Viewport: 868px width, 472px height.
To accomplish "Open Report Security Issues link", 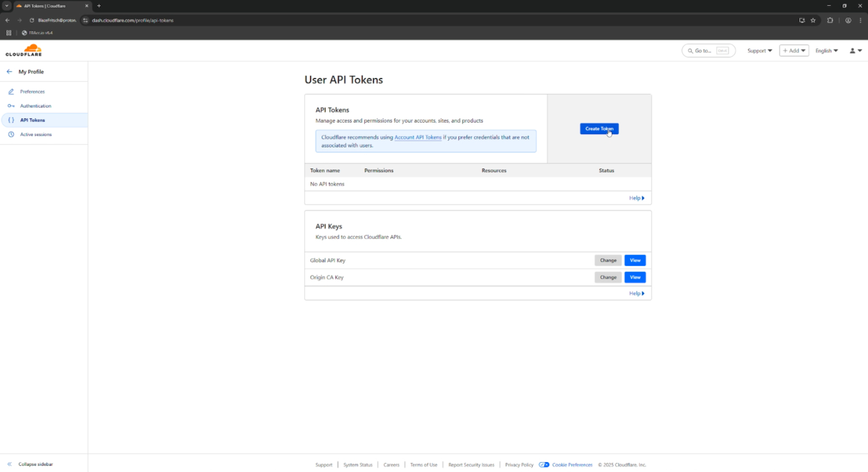I will click(x=471, y=465).
